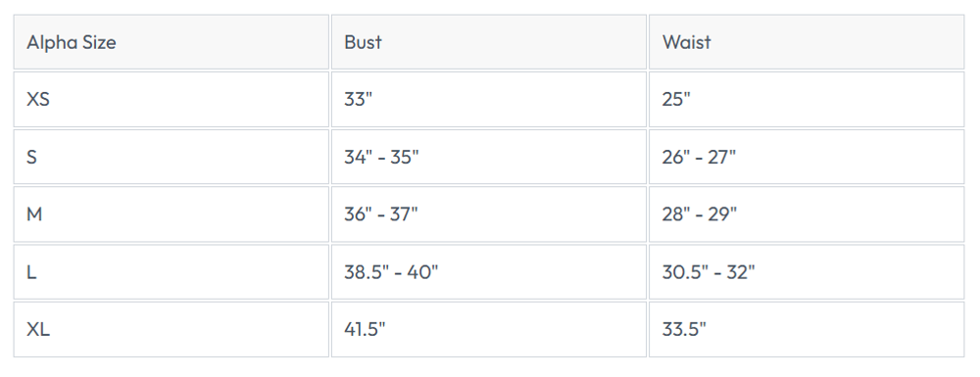The width and height of the screenshot is (980, 377).
Task: Select the M size cell
Action: point(171,214)
